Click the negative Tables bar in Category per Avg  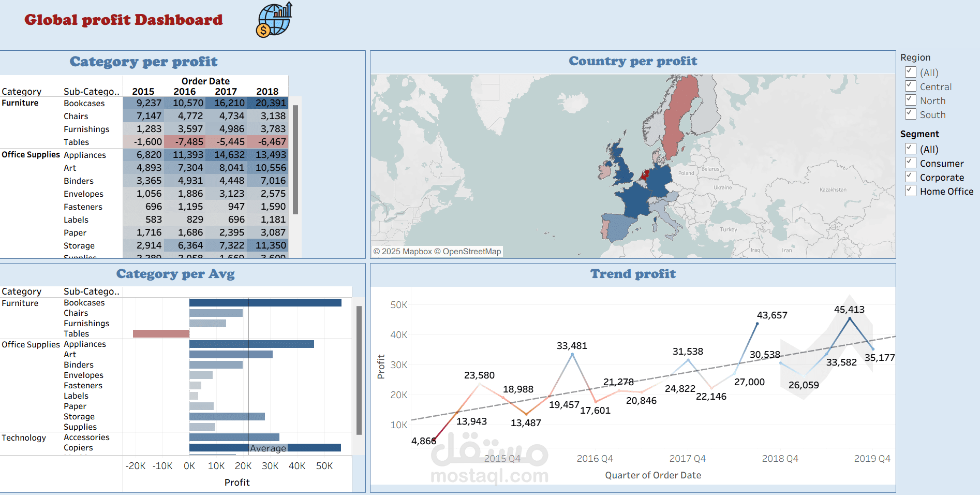[161, 333]
